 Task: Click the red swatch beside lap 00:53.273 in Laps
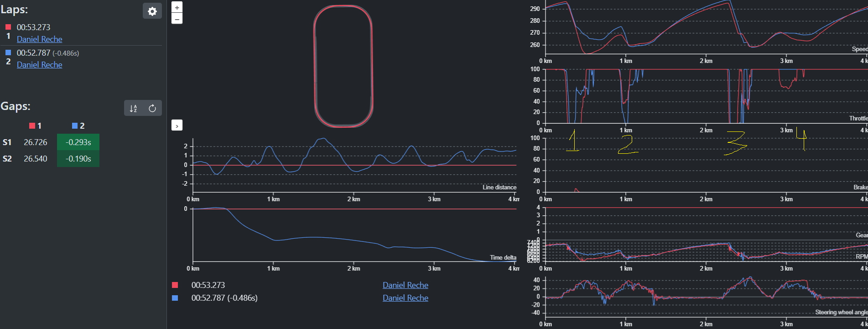tap(8, 27)
